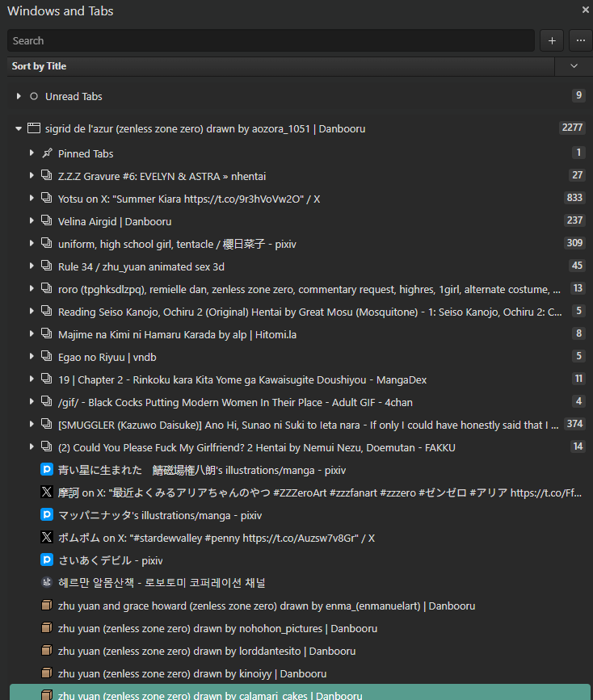Click the Danbooru favicon of enma_(enmanuelart) tab
593x700 pixels.
click(47, 606)
